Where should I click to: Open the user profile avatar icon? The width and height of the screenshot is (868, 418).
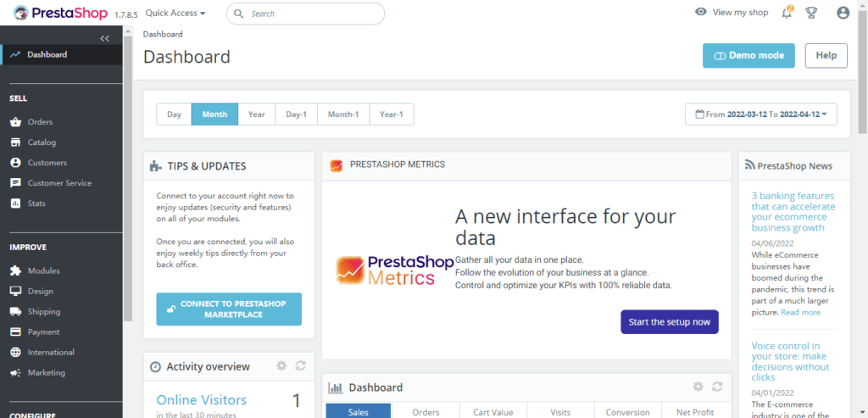click(x=842, y=13)
